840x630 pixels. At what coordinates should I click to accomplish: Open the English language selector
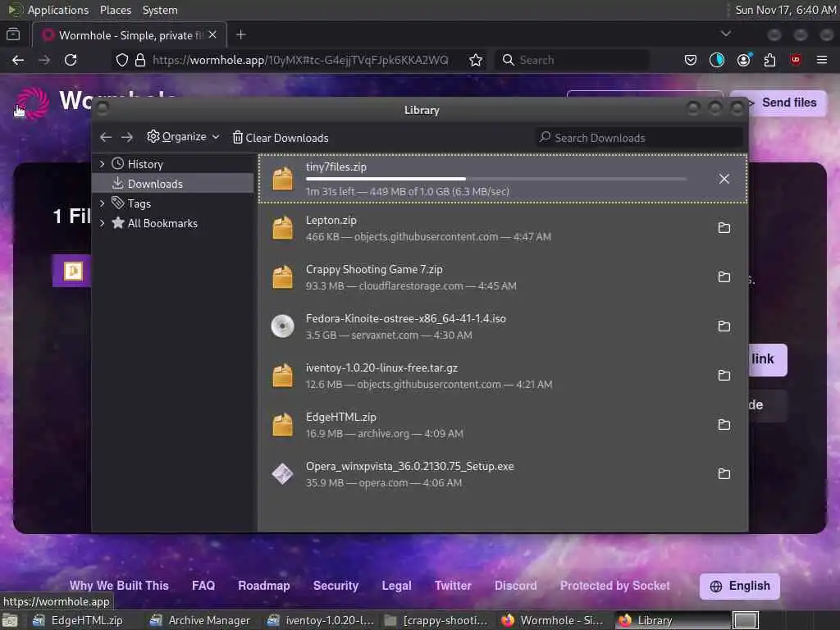click(739, 586)
